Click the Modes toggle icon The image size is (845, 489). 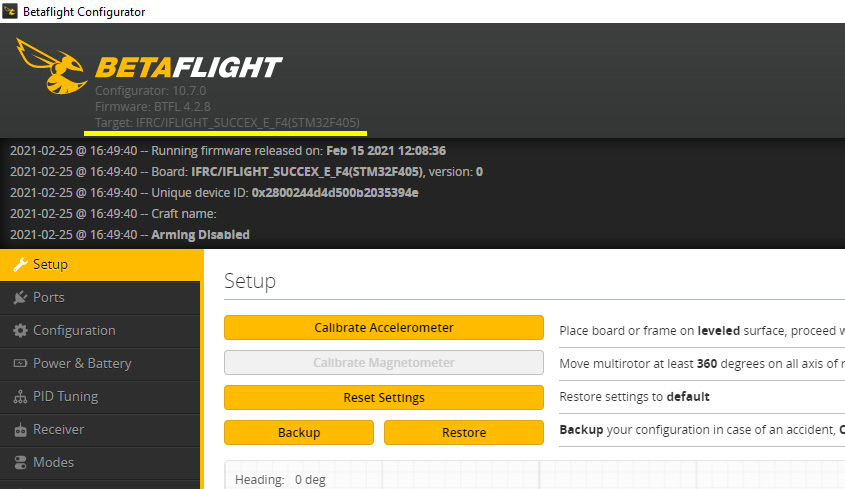pyautogui.click(x=20, y=463)
